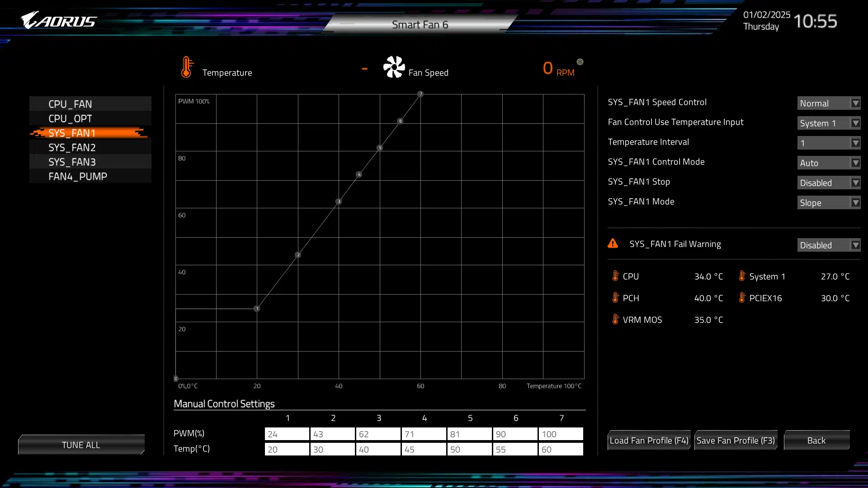Open SYS_FAN1 Fail Warning dropdown
868x488 pixels.
829,245
